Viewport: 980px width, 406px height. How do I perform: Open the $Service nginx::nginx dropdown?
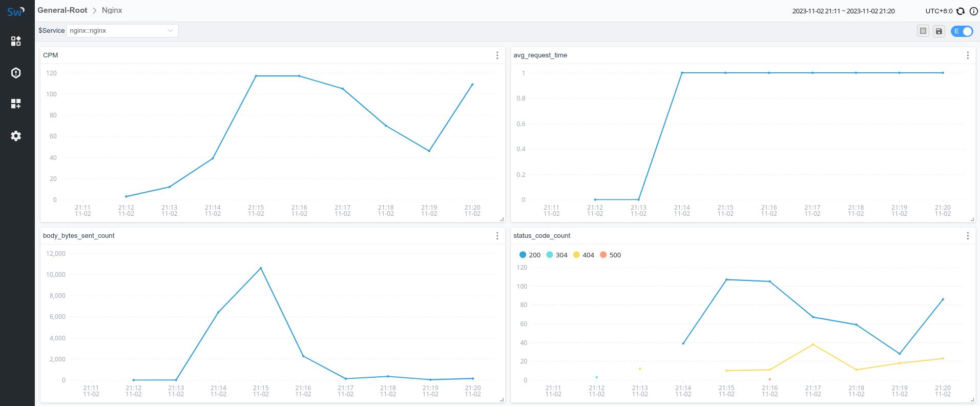(122, 31)
